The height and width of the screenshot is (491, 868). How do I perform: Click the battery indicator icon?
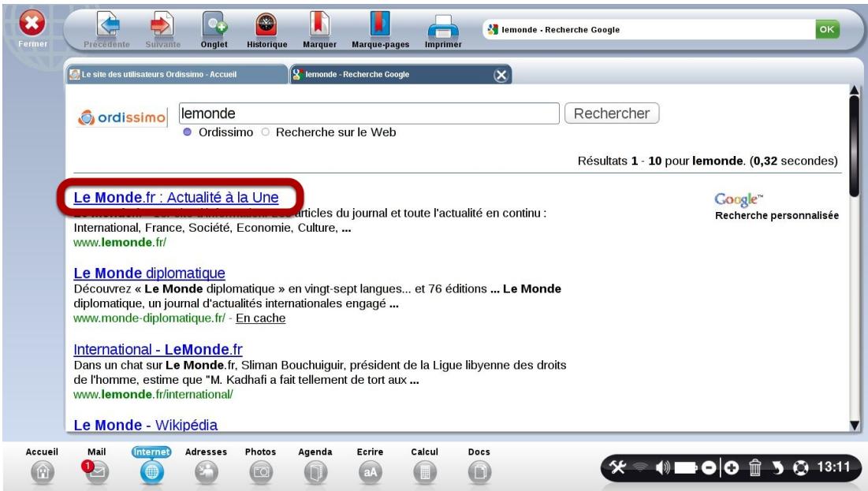pyautogui.click(x=685, y=468)
